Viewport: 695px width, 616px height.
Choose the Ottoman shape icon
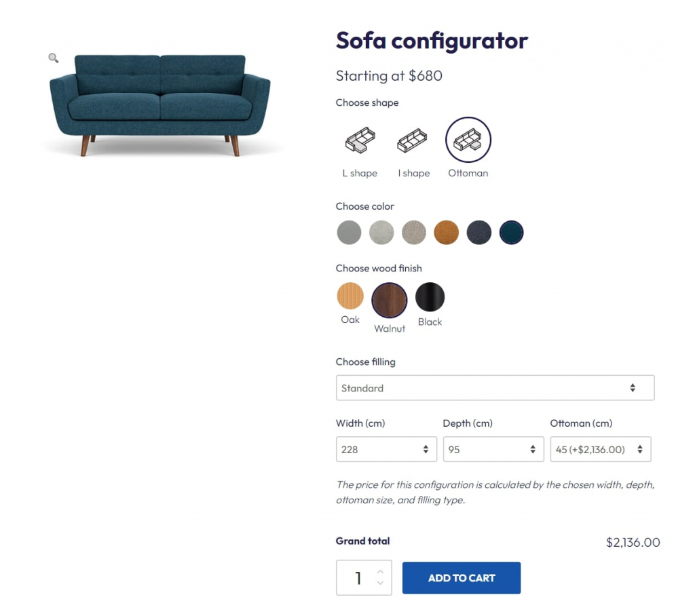click(468, 140)
